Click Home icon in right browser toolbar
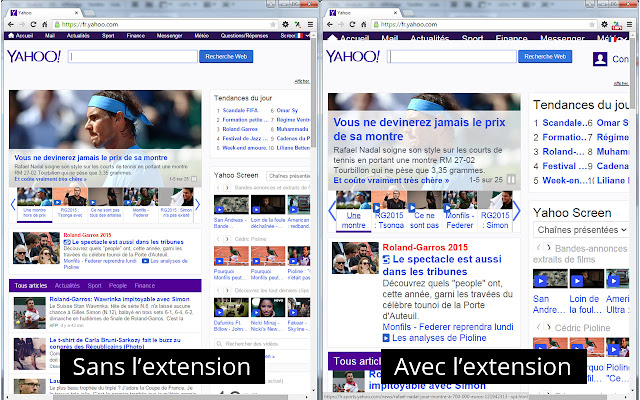 click(364, 24)
